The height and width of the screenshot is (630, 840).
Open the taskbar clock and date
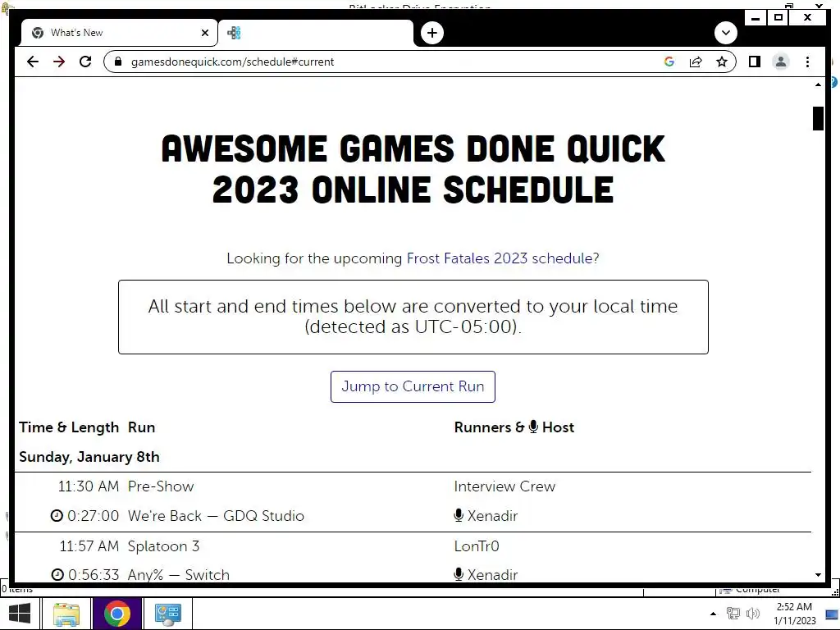point(794,614)
